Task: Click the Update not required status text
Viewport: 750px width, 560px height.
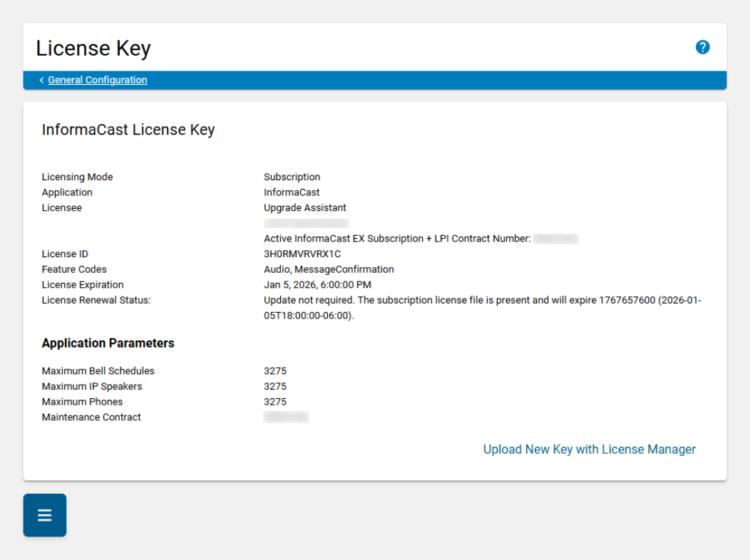Action: coord(482,308)
